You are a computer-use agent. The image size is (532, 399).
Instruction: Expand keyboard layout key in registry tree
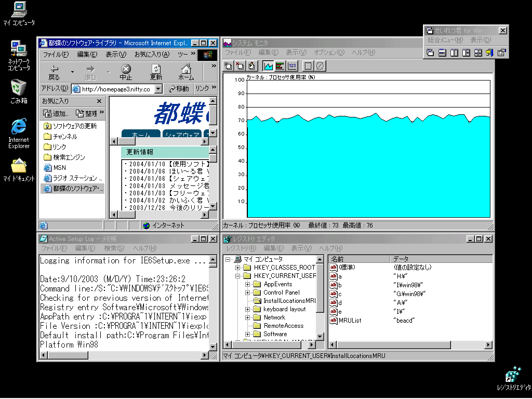[x=248, y=309]
